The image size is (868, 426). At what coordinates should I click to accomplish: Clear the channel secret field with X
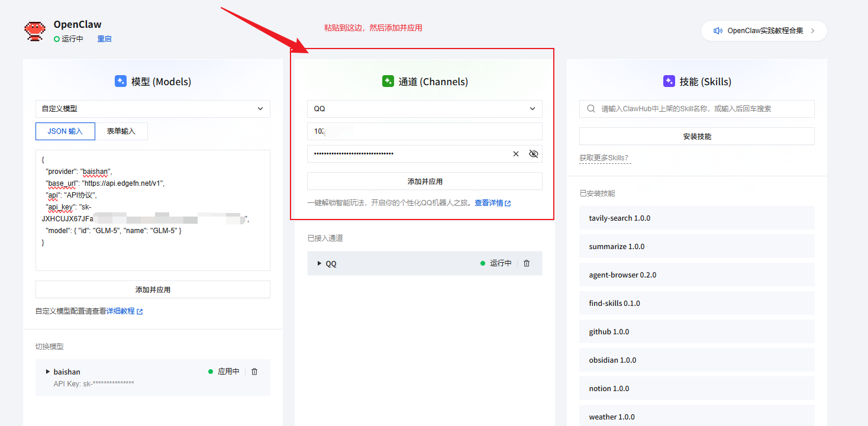point(516,154)
